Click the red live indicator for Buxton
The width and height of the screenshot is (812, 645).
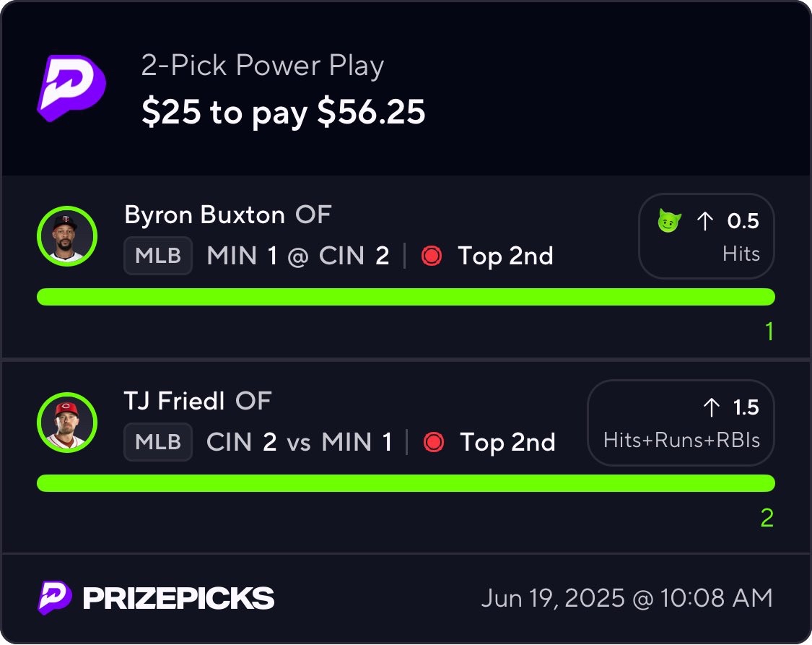(432, 256)
